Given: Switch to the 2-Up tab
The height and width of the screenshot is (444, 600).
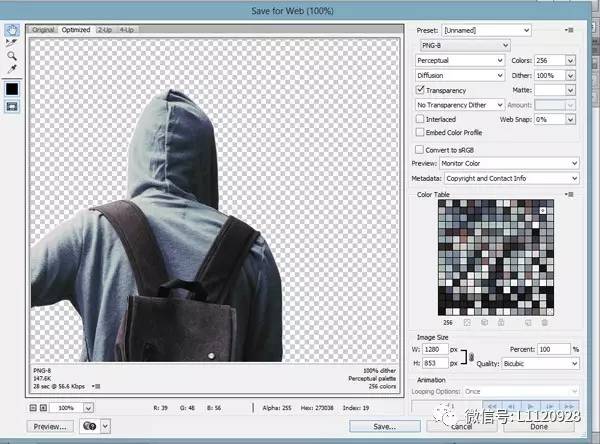Looking at the screenshot, I should pyautogui.click(x=105, y=30).
